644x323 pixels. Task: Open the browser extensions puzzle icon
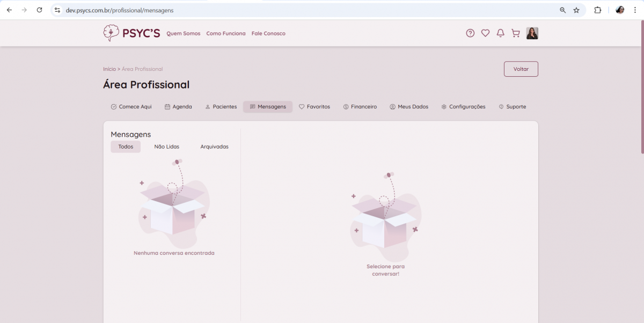point(597,10)
